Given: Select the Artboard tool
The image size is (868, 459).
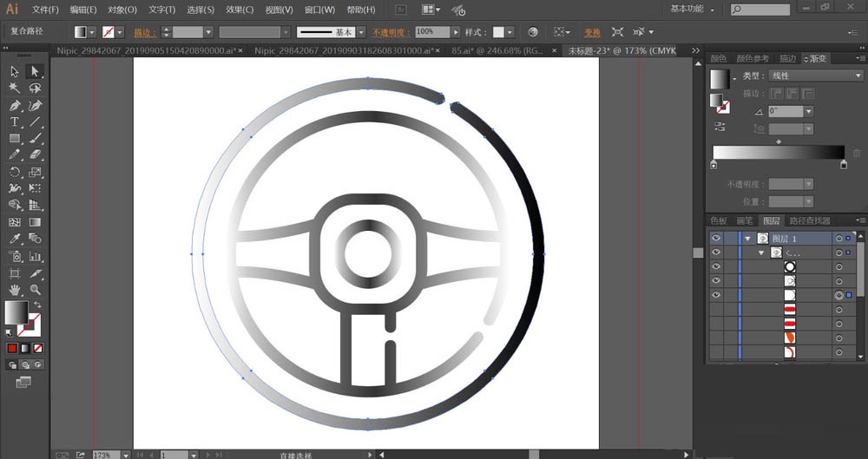Looking at the screenshot, I should click(x=15, y=273).
